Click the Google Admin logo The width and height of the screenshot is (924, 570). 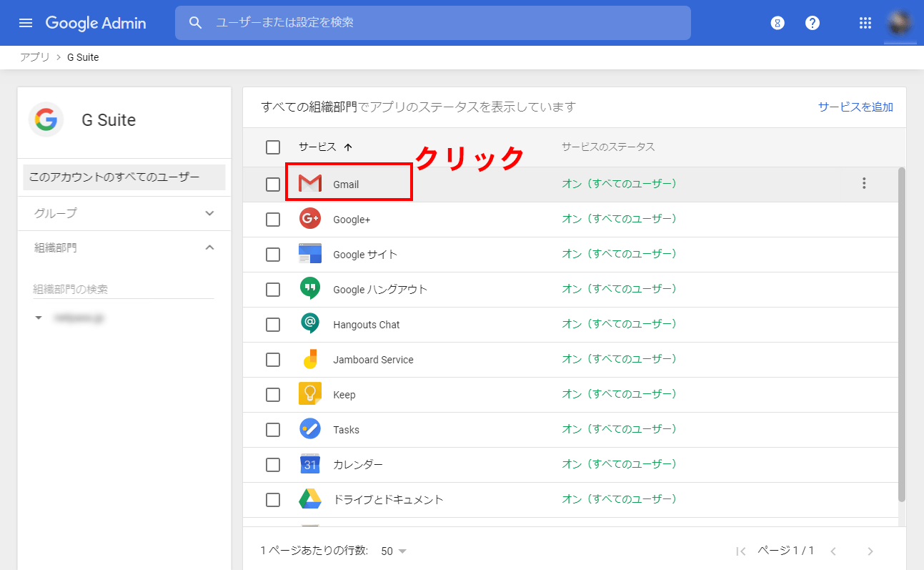[96, 23]
